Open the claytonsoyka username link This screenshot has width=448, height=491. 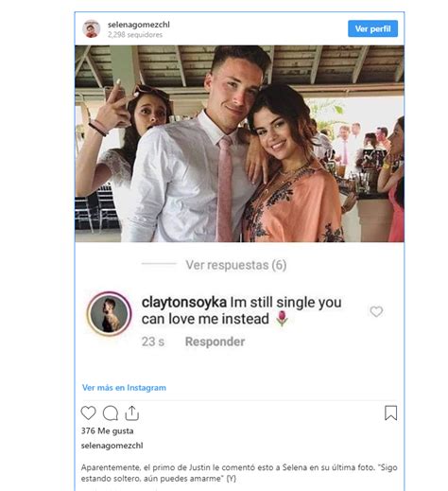(x=184, y=302)
